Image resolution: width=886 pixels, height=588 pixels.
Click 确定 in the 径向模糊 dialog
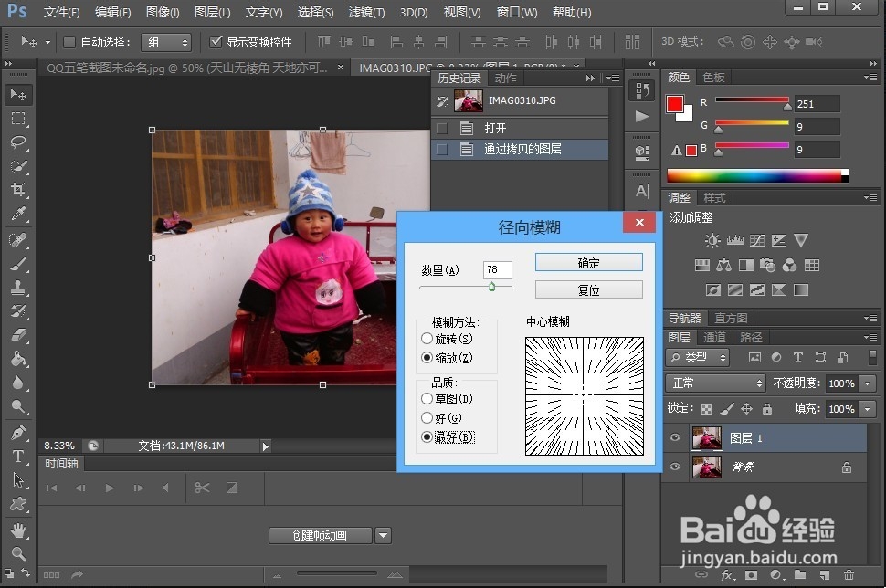(x=587, y=262)
